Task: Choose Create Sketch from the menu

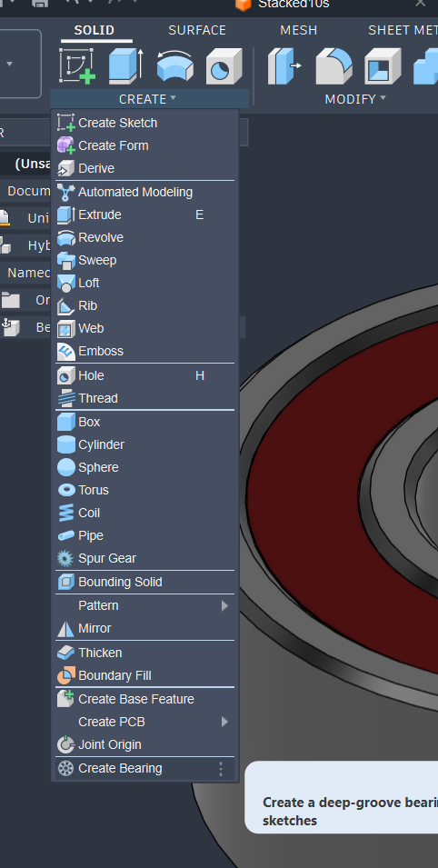Action: pos(145,123)
